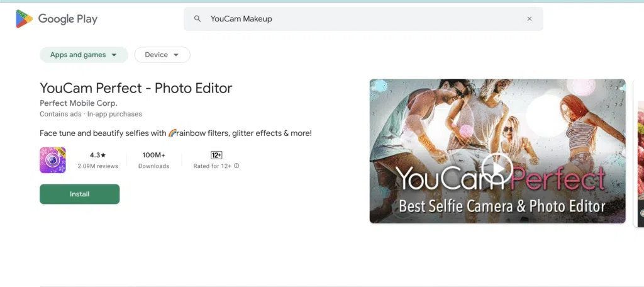Click the Contains ads · In-app purchases text
The width and height of the screenshot is (644, 287).
tap(91, 114)
